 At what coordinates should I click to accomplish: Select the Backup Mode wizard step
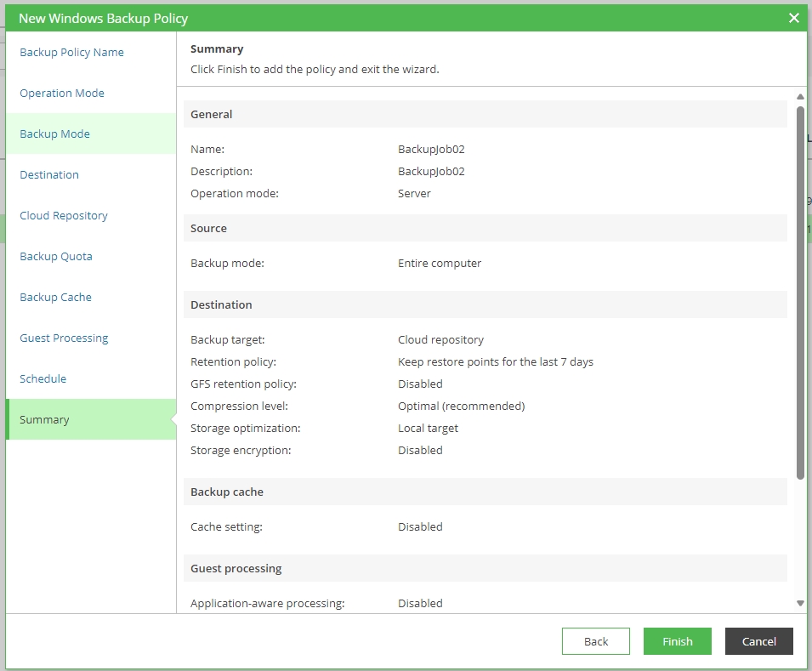coord(54,134)
